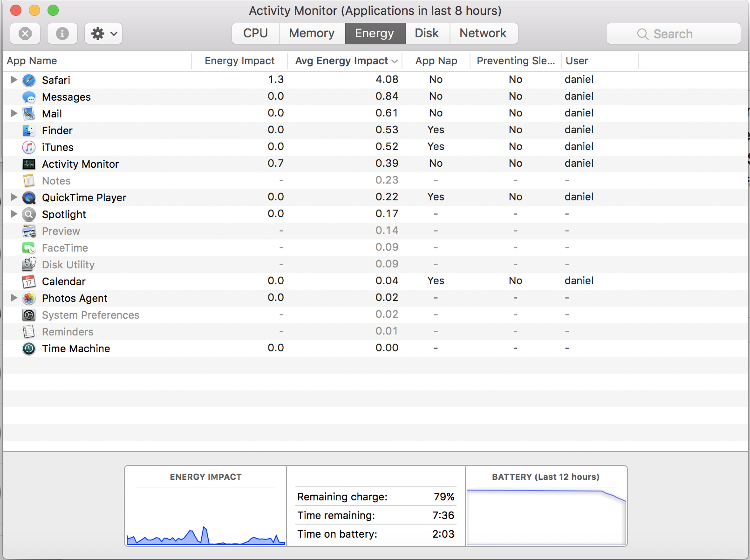Switch to the Memory tab

pyautogui.click(x=312, y=34)
